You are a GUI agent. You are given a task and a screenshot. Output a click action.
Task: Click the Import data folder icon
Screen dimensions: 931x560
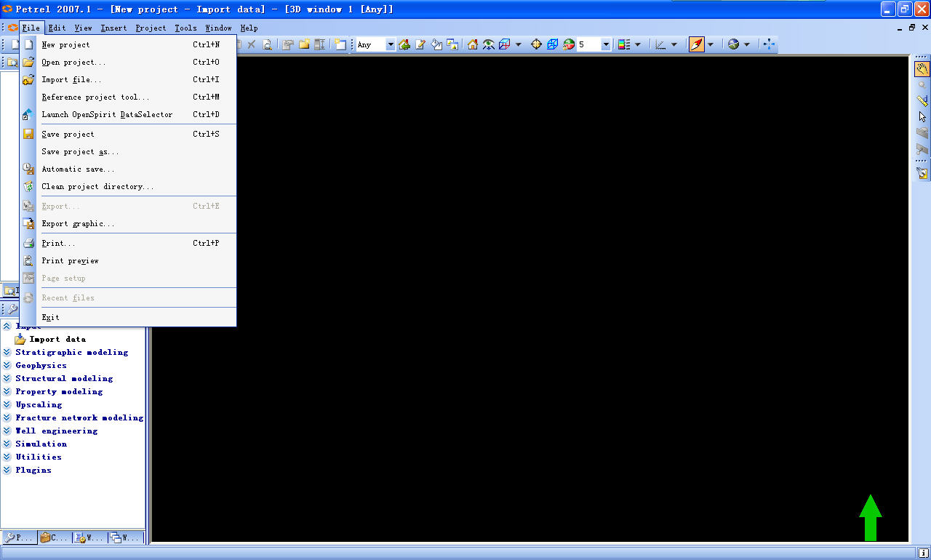point(20,339)
